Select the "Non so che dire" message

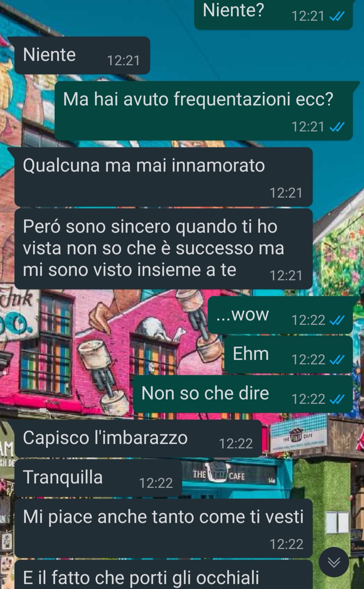(x=243, y=394)
